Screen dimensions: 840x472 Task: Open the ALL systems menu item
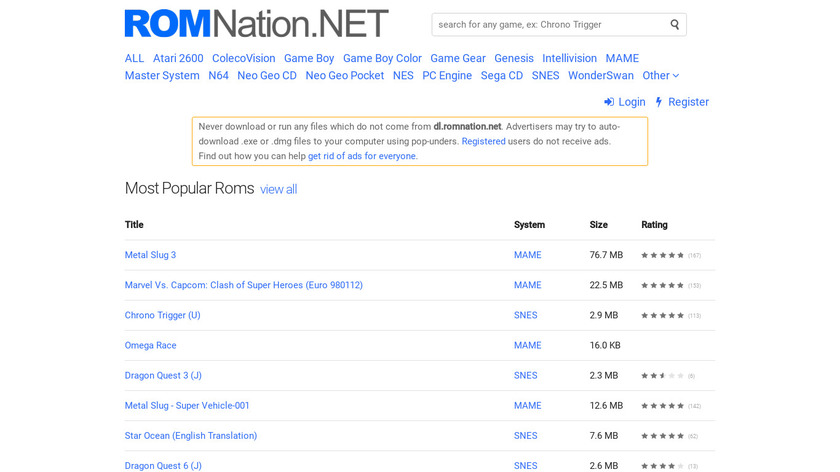coord(134,58)
